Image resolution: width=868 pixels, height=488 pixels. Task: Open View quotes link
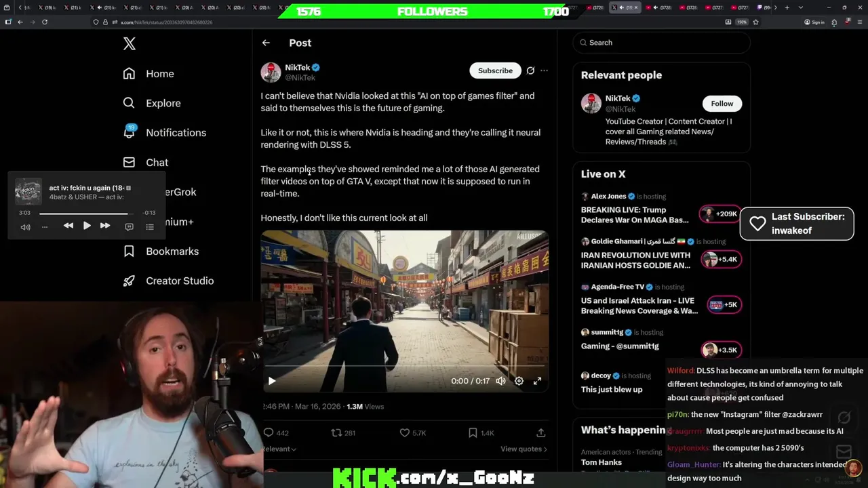click(x=524, y=449)
